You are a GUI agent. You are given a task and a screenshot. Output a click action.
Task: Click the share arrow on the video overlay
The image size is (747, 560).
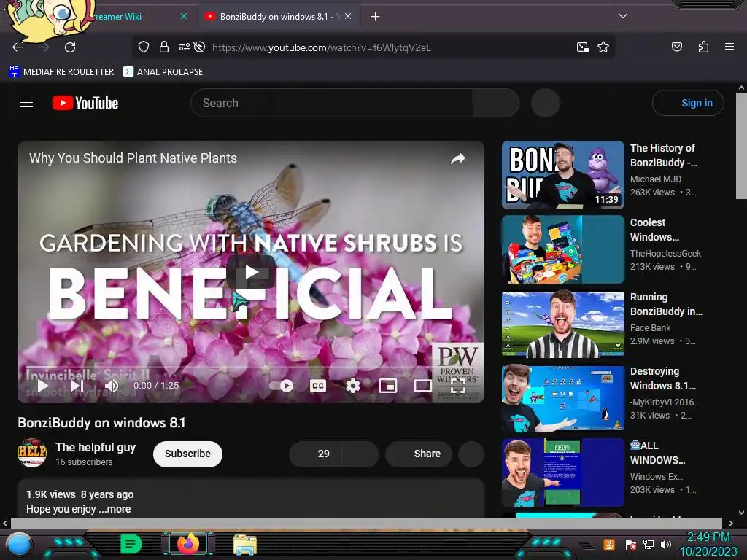pos(457,158)
